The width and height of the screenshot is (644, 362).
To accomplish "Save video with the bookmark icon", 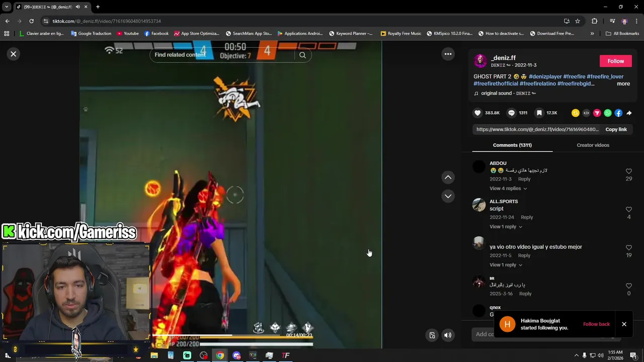I will point(539,113).
